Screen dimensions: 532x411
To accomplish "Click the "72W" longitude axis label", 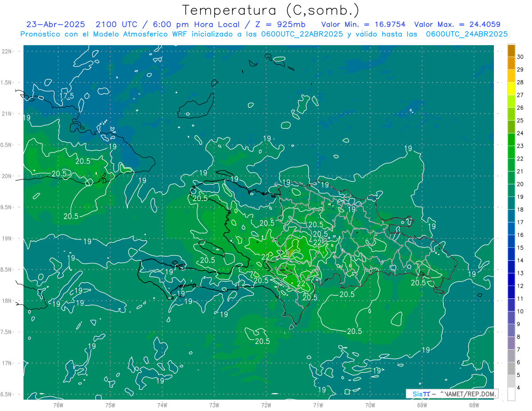I will [266, 405].
